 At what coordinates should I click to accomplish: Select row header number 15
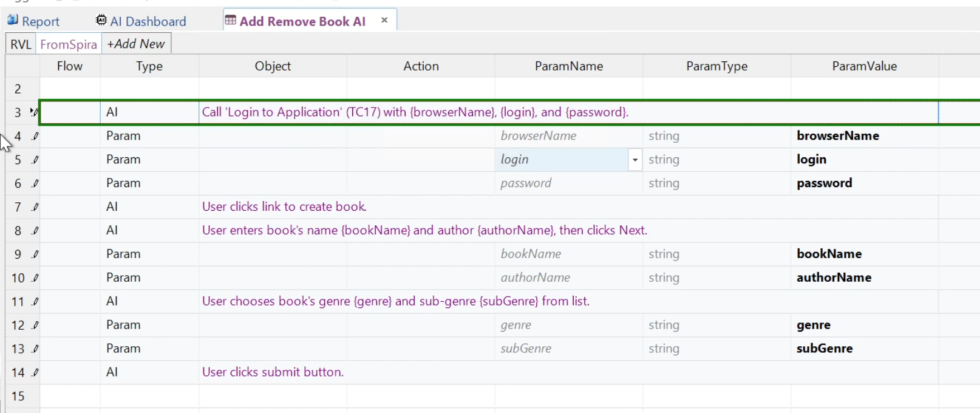[18, 397]
